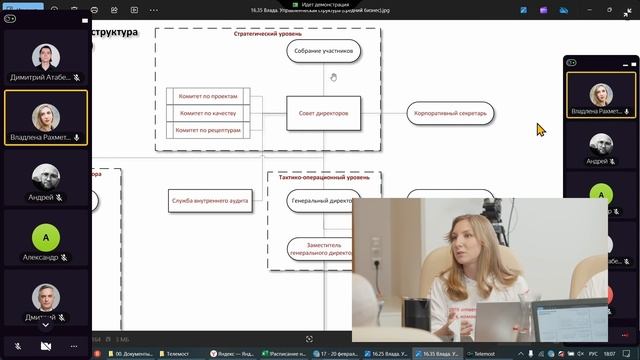Fit the image to window with the bottom-bar icon

point(309,339)
